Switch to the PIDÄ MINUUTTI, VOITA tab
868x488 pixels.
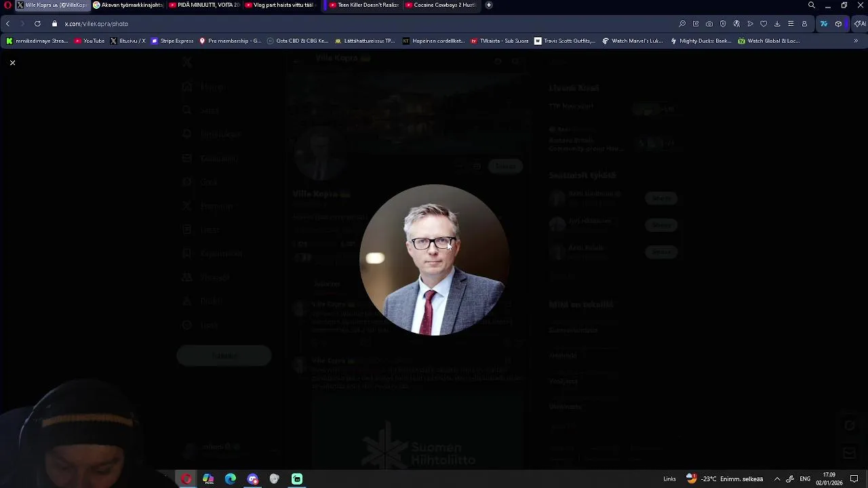click(205, 5)
